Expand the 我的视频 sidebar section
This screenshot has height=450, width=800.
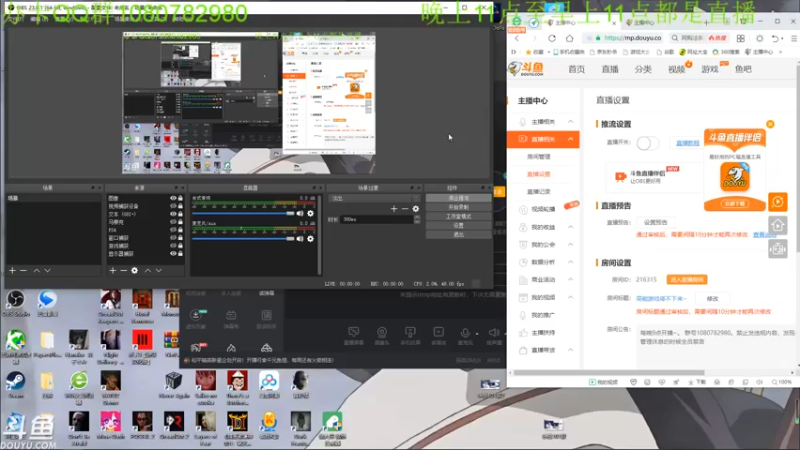(570, 297)
